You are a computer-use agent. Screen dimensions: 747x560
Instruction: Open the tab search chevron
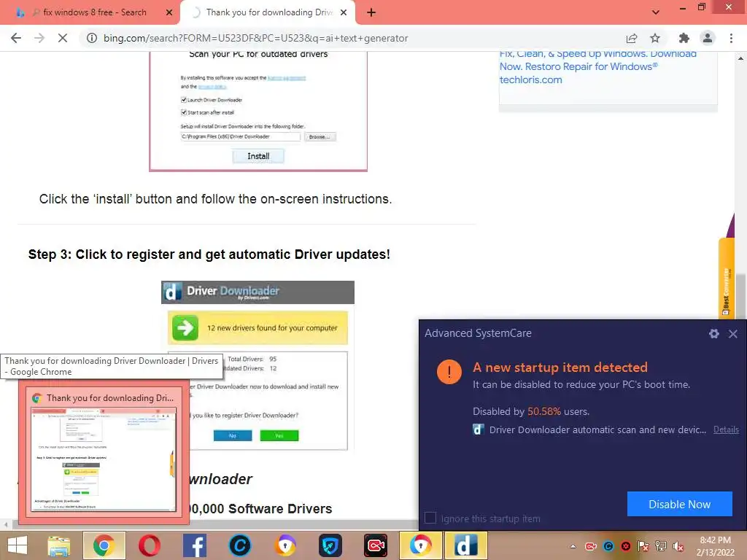click(656, 12)
